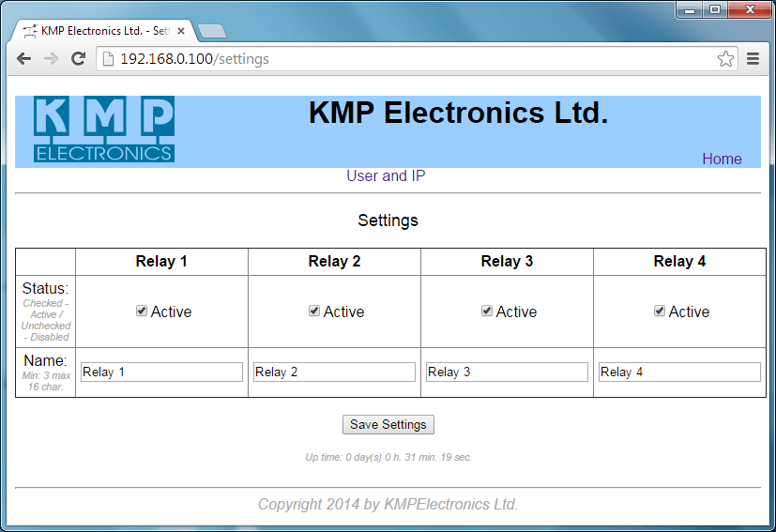Screen dimensions: 776x532
Task: Click the KMP Electronics Ltd. page title
Action: click(458, 113)
